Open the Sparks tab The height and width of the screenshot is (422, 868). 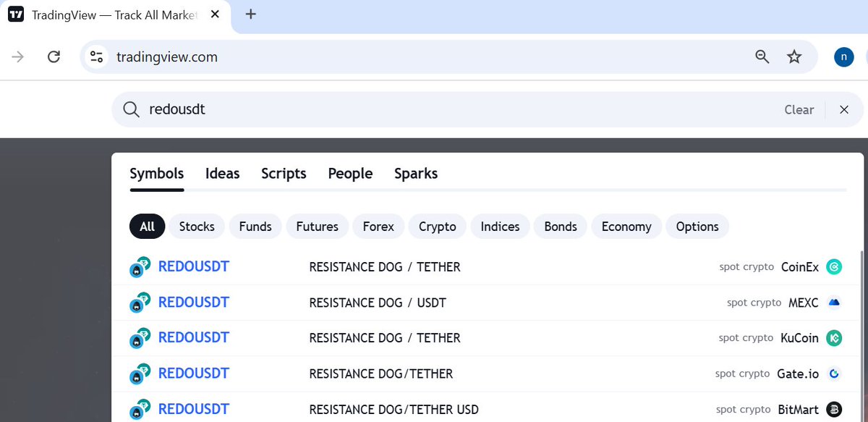[x=416, y=174]
